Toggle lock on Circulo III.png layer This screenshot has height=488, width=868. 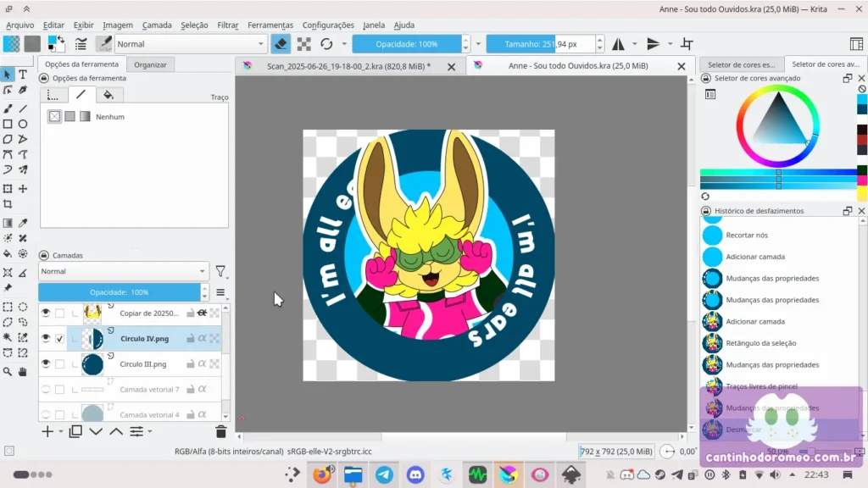pos(191,364)
